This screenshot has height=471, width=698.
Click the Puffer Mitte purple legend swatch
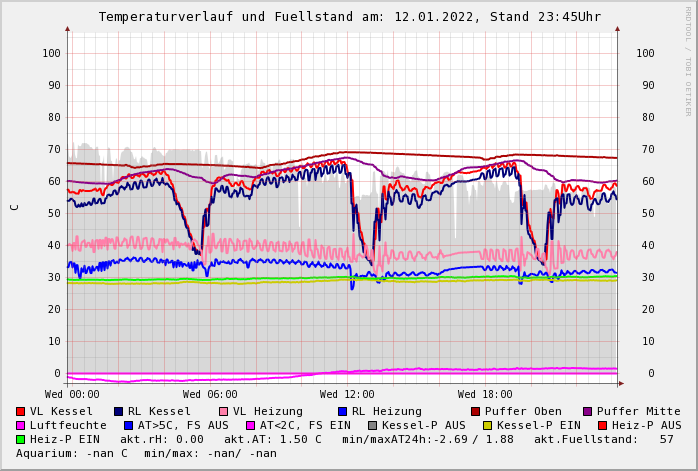pos(587,412)
